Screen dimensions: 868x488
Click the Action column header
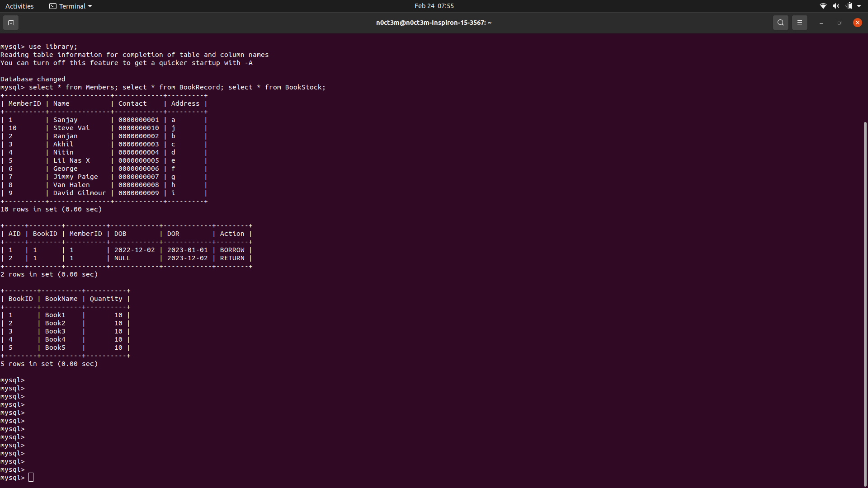232,234
